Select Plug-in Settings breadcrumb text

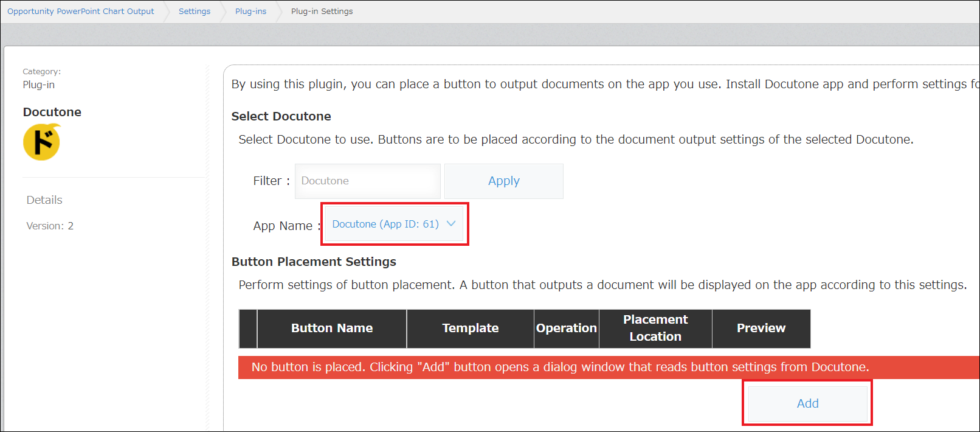(322, 11)
